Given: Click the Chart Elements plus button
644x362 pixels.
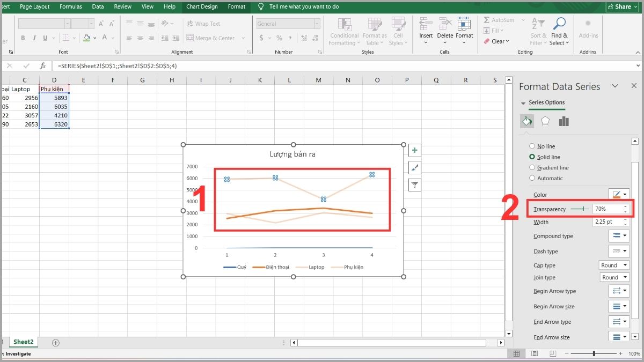Looking at the screenshot, I should tap(415, 151).
